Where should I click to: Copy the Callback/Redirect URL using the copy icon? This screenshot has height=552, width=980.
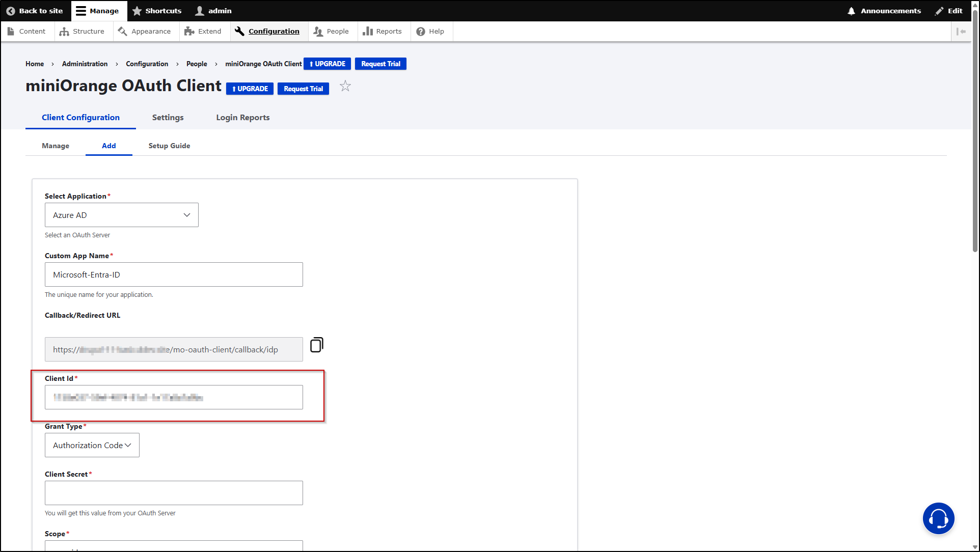(x=316, y=344)
